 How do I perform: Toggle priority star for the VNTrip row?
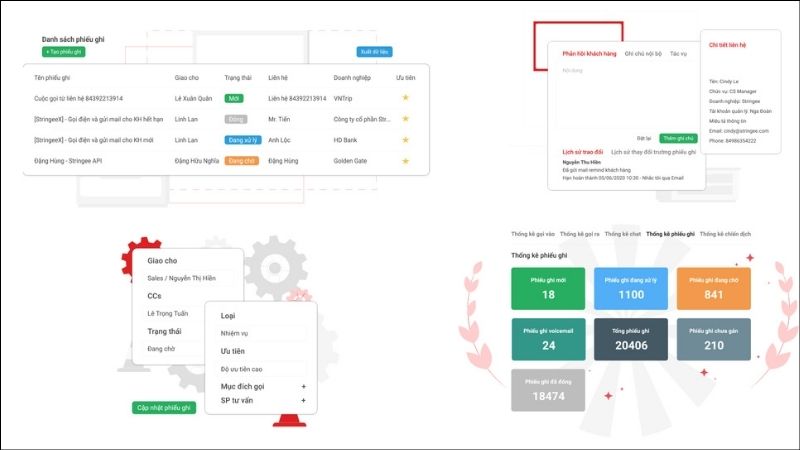click(406, 97)
